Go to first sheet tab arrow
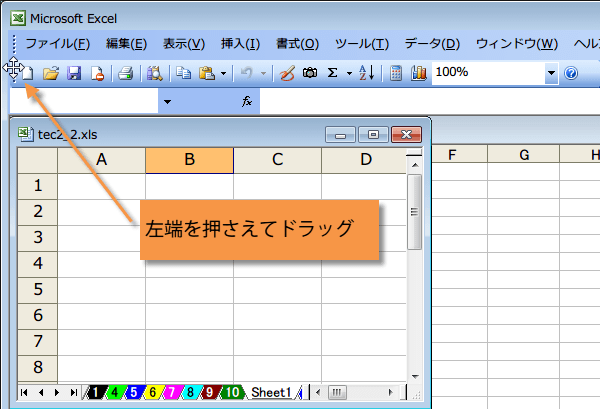This screenshot has height=409, width=600. pyautogui.click(x=24, y=392)
